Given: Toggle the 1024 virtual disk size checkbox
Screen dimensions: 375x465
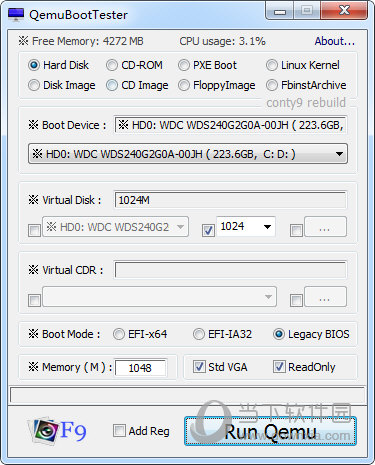Looking at the screenshot, I should (x=208, y=230).
